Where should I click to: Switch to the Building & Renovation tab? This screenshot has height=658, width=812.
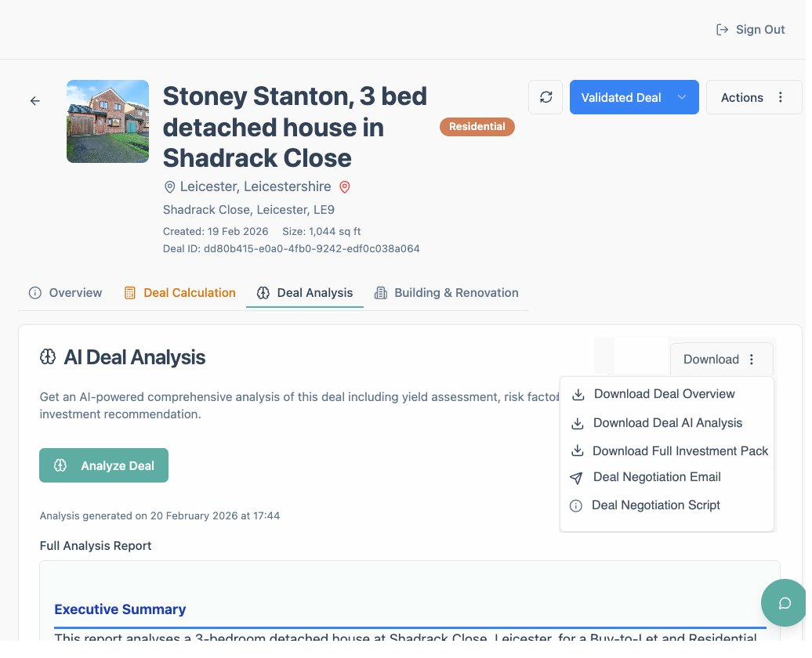pyautogui.click(x=456, y=292)
